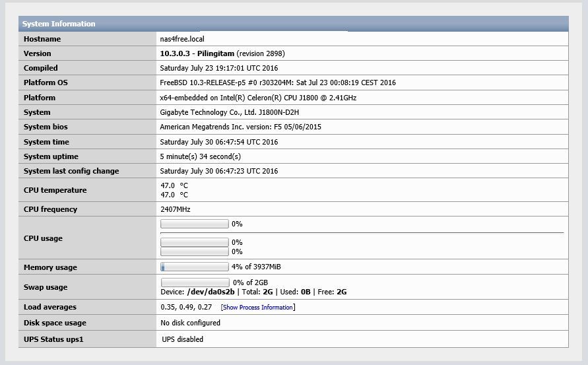Click the 4% of 3937MiB memory text
This screenshot has width=588, height=365.
[256, 267]
